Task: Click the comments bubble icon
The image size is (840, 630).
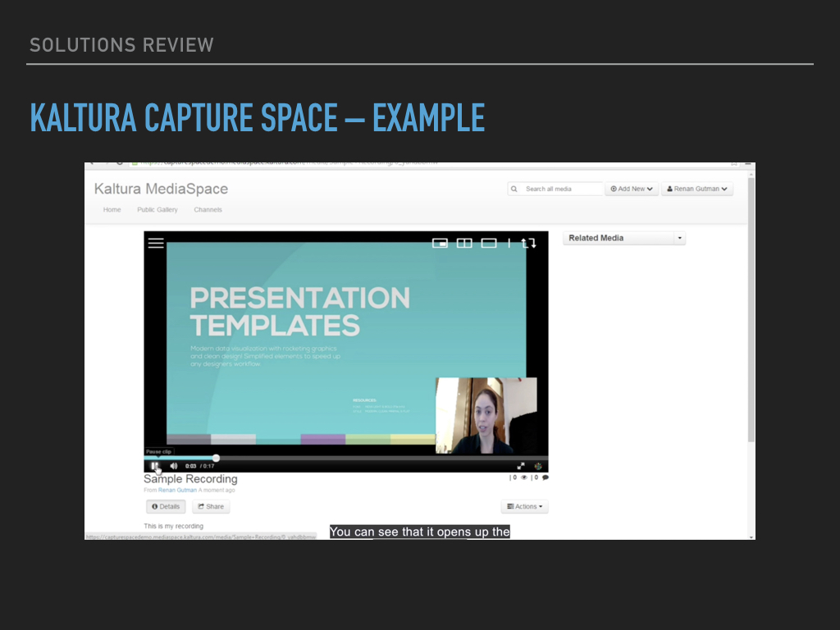Action: [546, 477]
